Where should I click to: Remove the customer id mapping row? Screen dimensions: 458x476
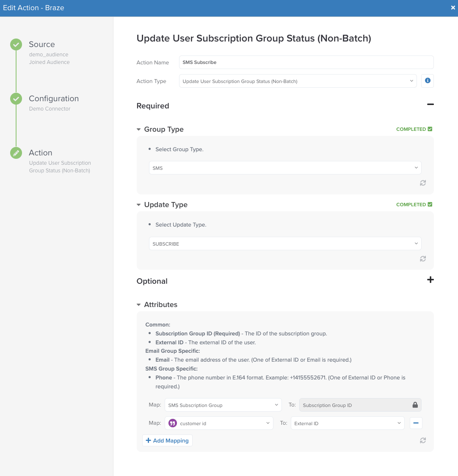[x=416, y=423]
